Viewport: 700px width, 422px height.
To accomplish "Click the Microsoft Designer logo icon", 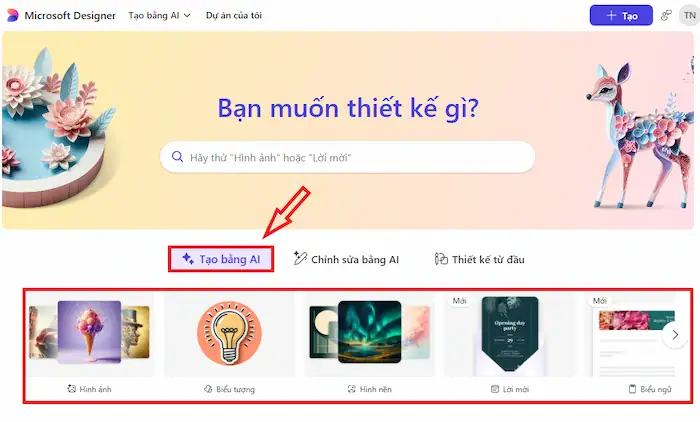I will pos(12,15).
